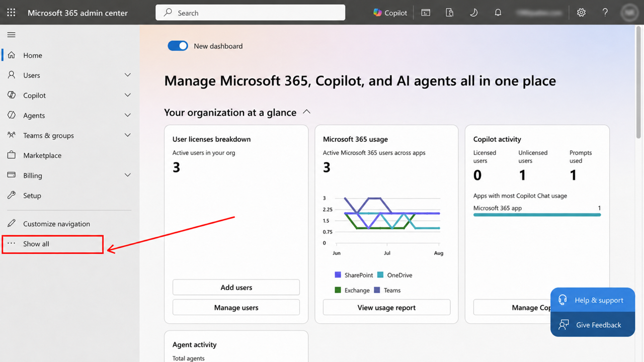Screen dimensions: 644x362
Task: Click the Help & support headset icon
Action: [x=563, y=300]
